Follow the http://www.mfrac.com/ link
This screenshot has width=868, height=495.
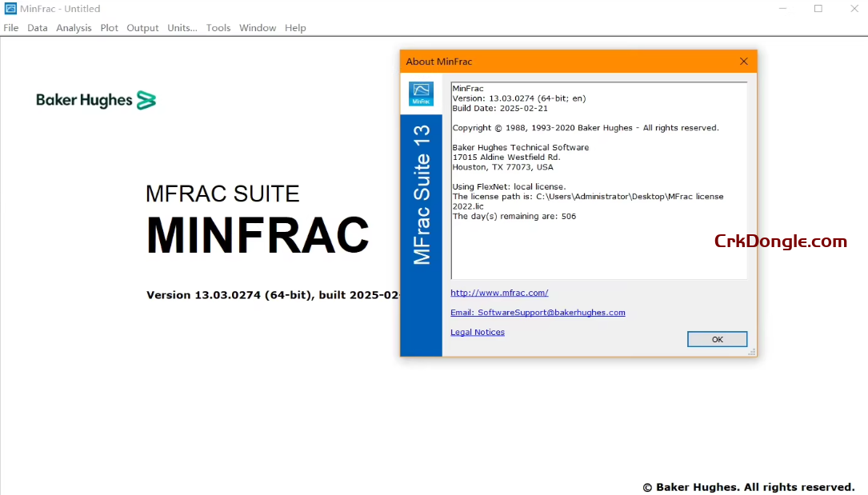click(x=499, y=292)
